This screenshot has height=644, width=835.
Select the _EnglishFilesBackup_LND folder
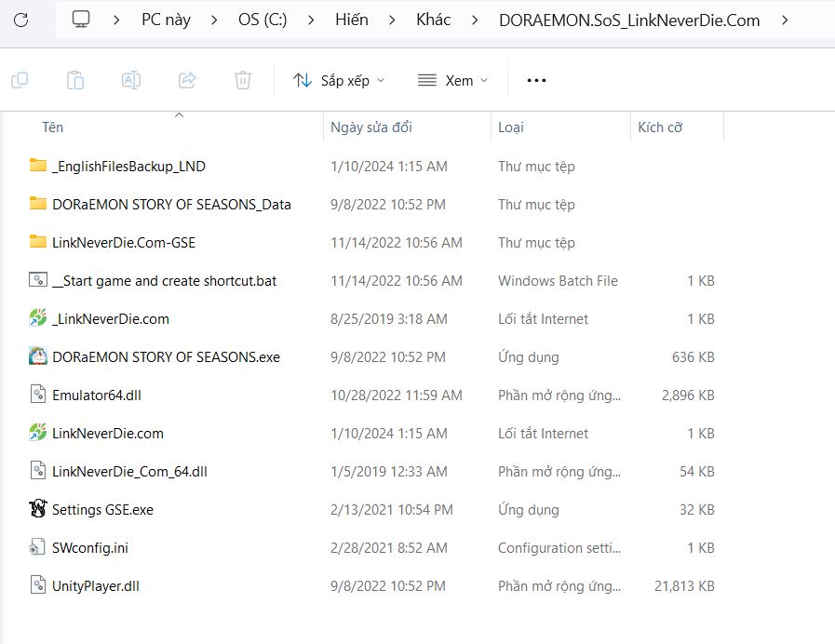click(x=128, y=167)
